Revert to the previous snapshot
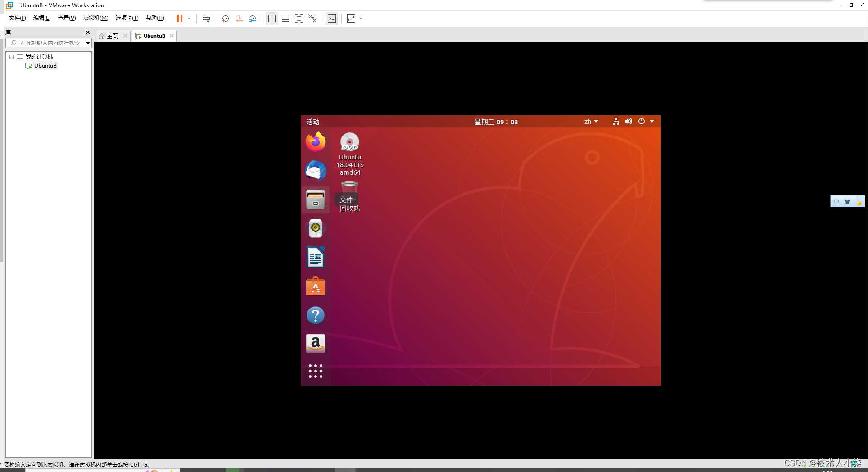The image size is (868, 472). (x=239, y=18)
